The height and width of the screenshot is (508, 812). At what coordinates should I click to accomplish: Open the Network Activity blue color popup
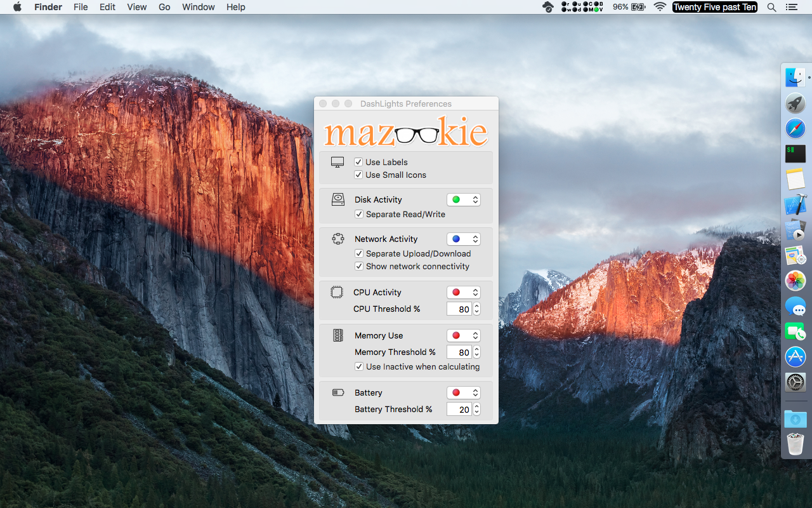pyautogui.click(x=464, y=239)
